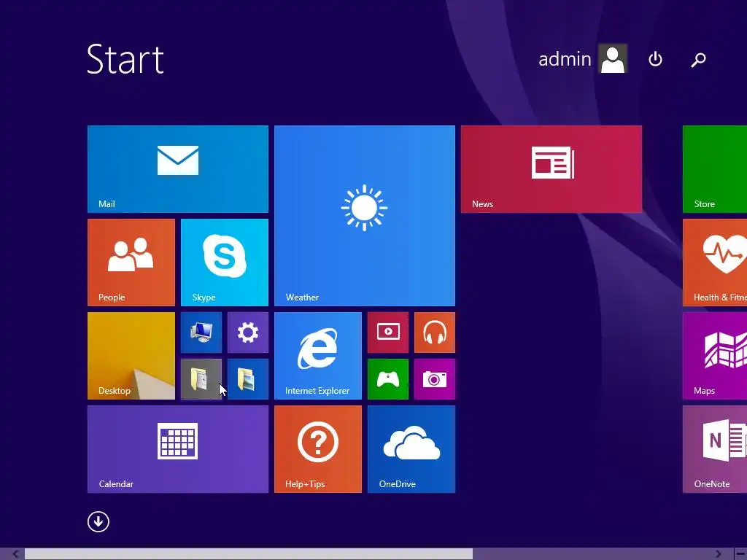Open the Music headphones tile

(435, 332)
